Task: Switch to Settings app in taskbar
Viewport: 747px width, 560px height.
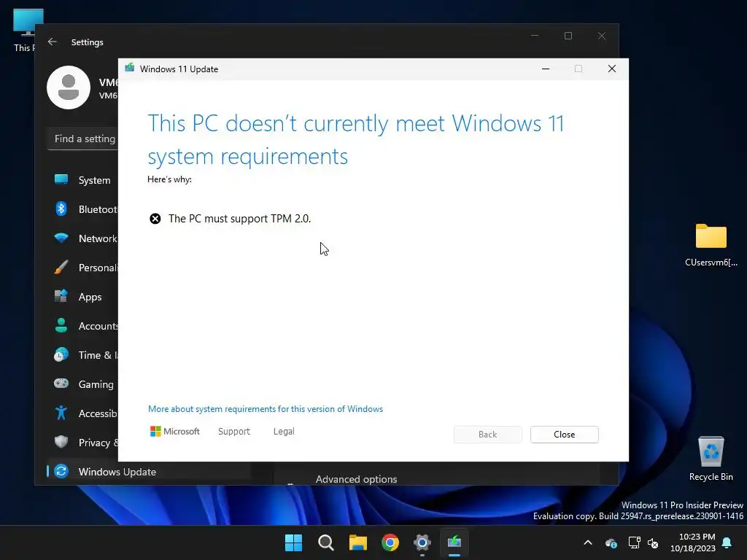Action: [x=422, y=542]
